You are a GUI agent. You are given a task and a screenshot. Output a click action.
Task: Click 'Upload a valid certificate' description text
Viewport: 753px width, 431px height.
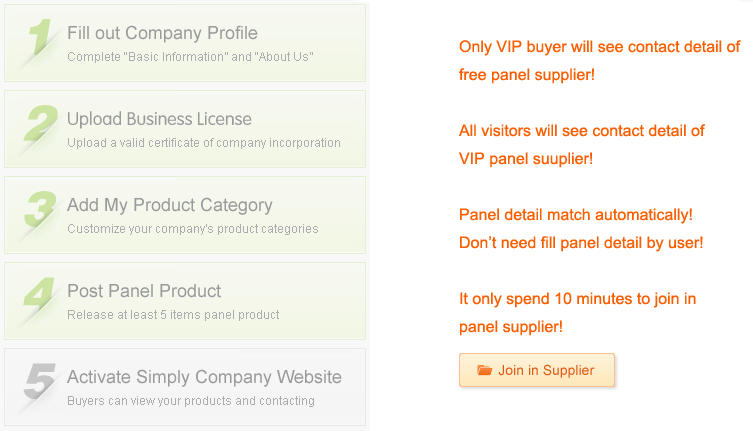[x=203, y=143]
